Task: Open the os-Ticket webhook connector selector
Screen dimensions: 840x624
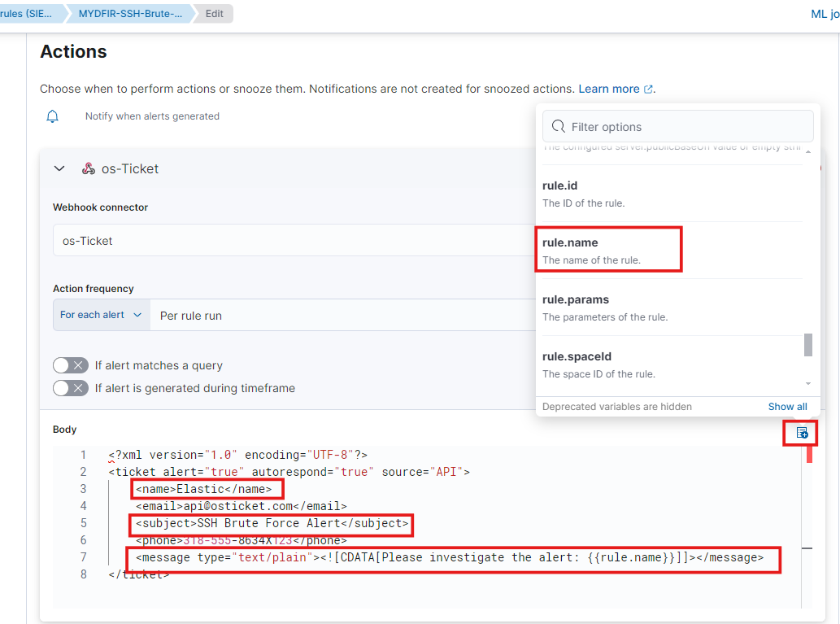Action: click(294, 241)
